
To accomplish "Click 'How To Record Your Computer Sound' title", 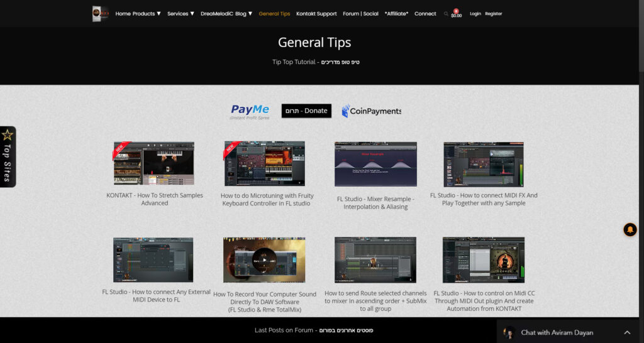I will 265,302.
